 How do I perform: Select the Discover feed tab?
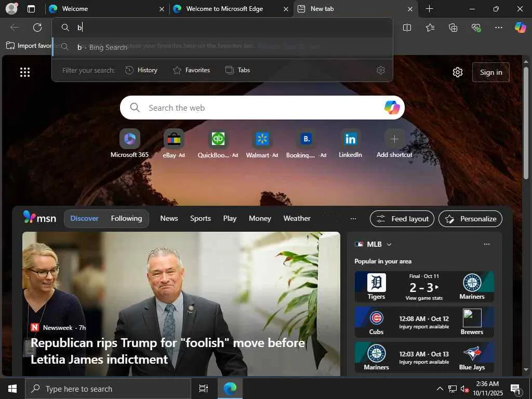pyautogui.click(x=85, y=219)
